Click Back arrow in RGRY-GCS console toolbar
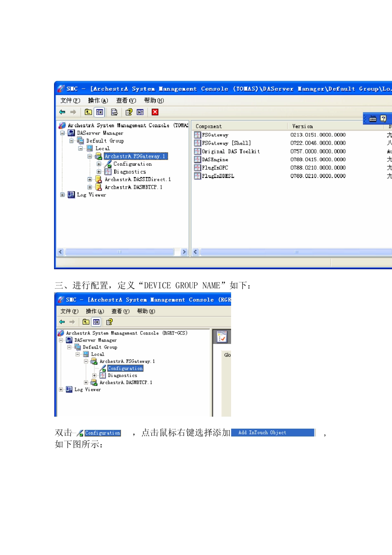 (62, 322)
